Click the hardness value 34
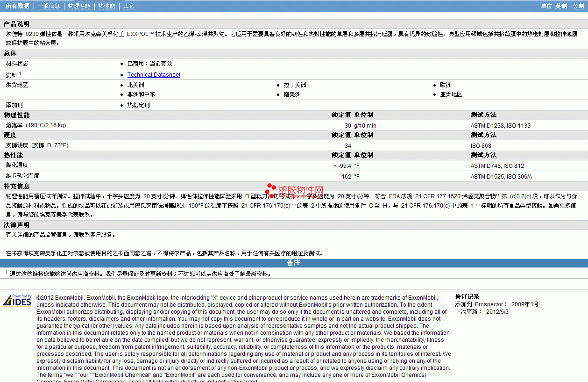Screen dimensions: 588x382 (x=348, y=146)
